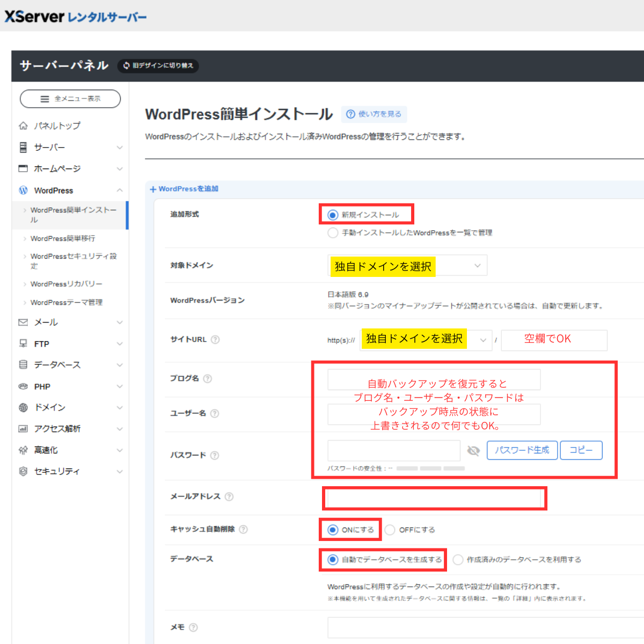Screen dimensions: 644x644
Task: Click the 旧デザインに切り替え button
Action: (158, 66)
